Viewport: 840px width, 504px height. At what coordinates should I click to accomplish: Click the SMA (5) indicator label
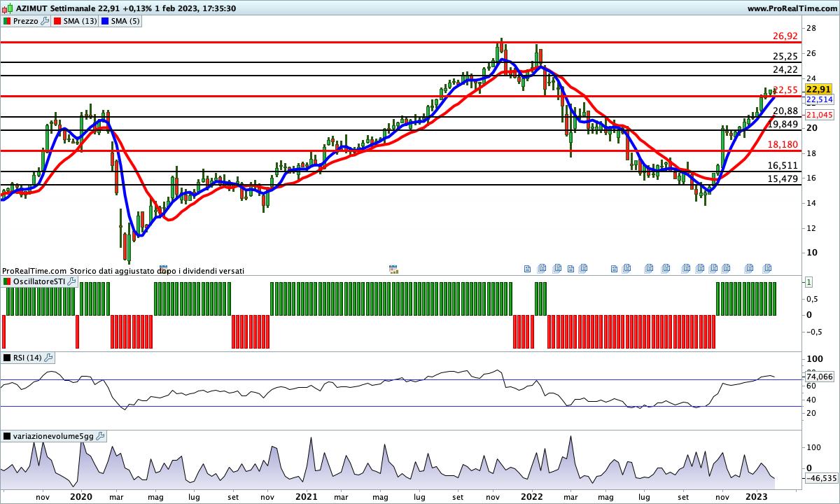[x=126, y=22]
